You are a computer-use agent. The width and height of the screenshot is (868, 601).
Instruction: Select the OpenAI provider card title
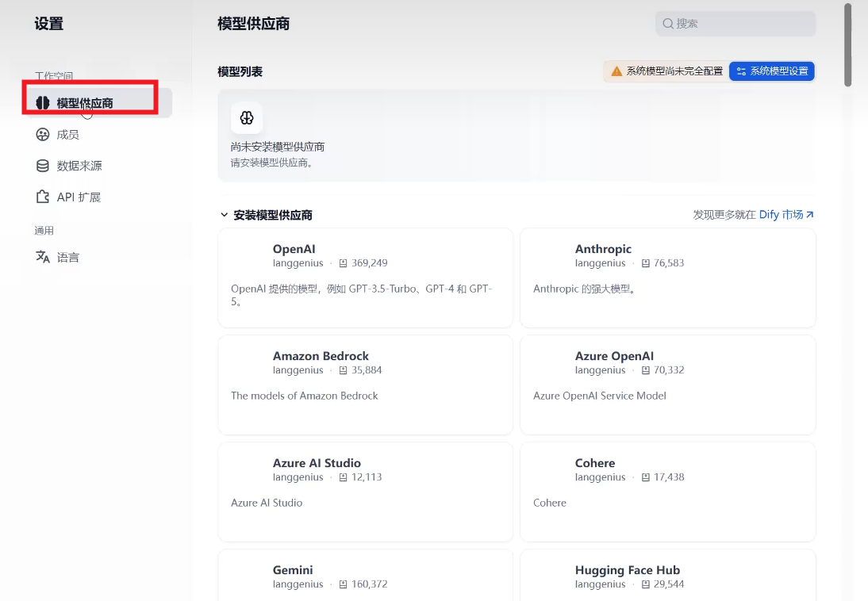294,249
